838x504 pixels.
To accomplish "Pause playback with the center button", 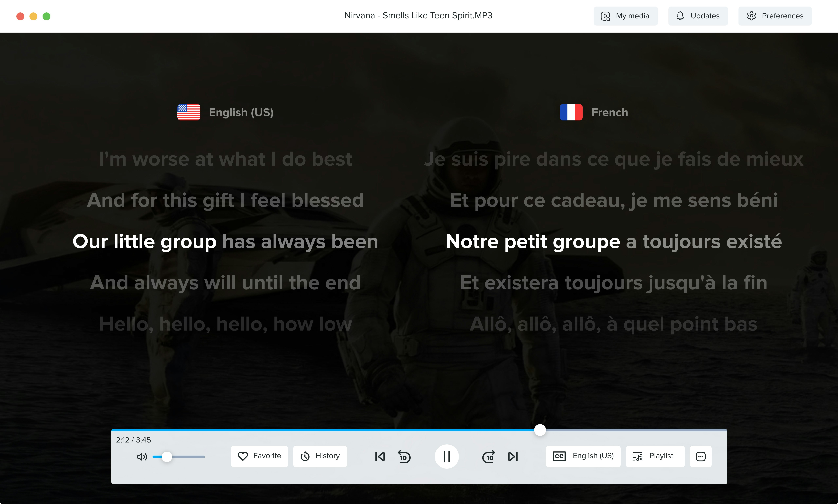I will click(446, 456).
